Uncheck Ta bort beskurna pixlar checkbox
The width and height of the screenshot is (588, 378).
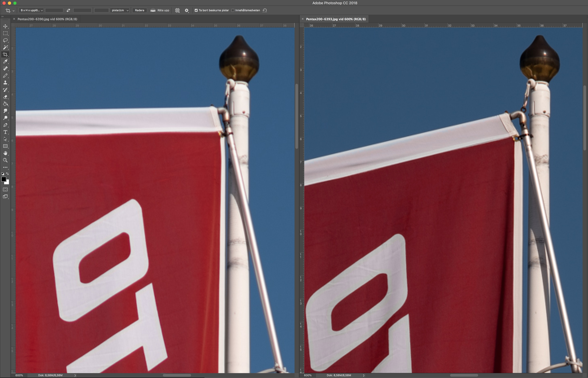[x=196, y=10]
